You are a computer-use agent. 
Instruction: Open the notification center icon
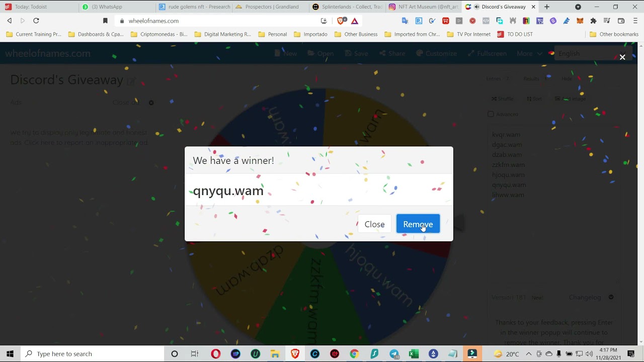(x=631, y=354)
